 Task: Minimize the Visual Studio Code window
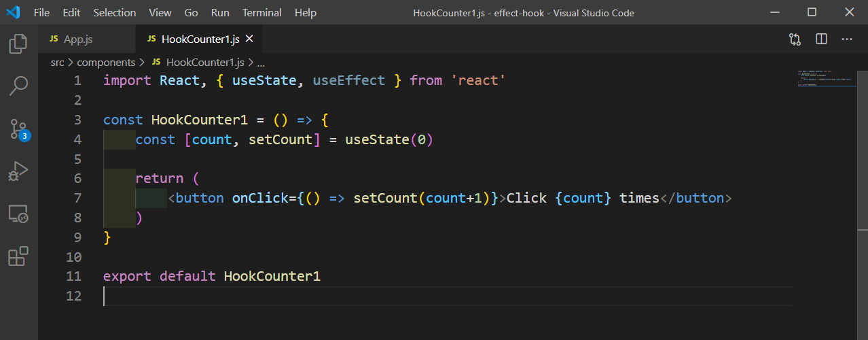[x=774, y=12]
